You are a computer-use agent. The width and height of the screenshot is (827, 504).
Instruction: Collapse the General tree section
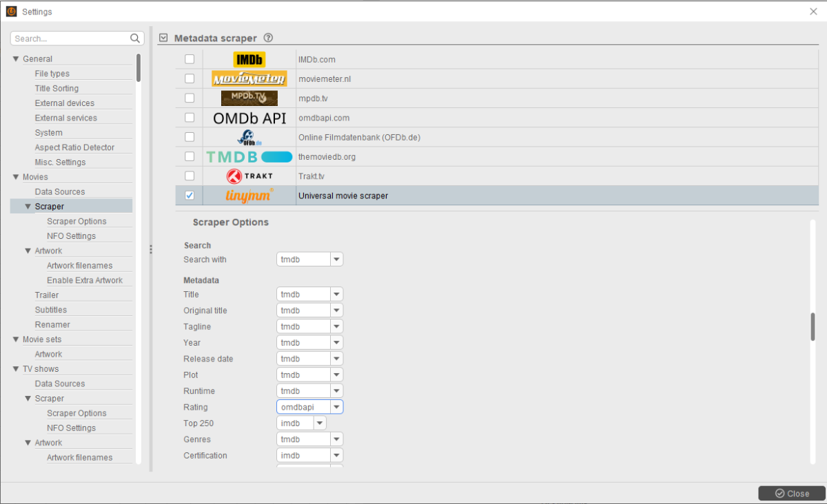point(16,59)
